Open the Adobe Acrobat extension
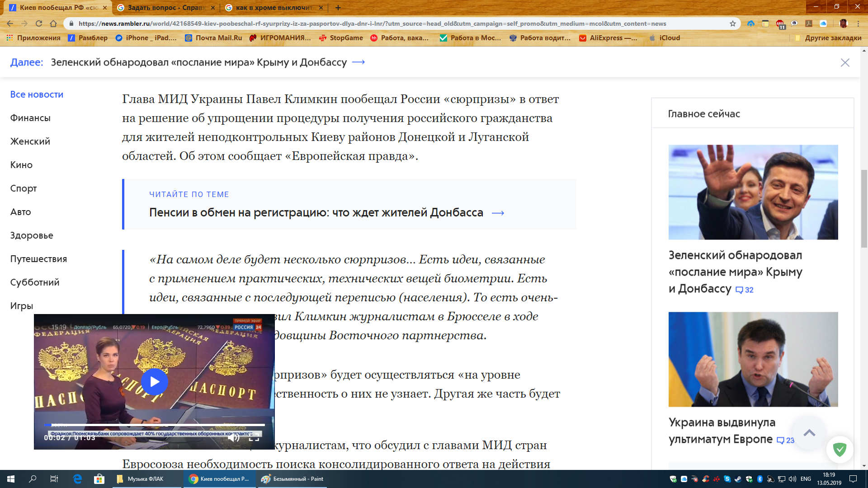This screenshot has width=868, height=488. pyautogui.click(x=809, y=23)
